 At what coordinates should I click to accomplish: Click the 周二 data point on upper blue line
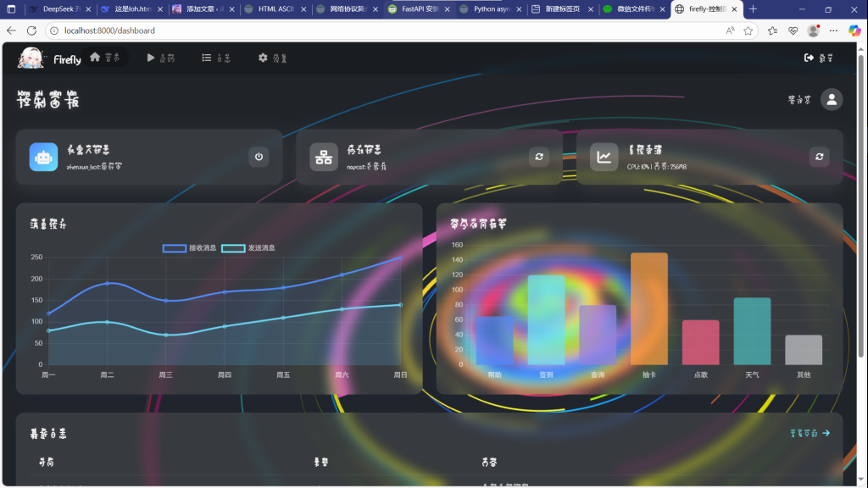coord(108,283)
